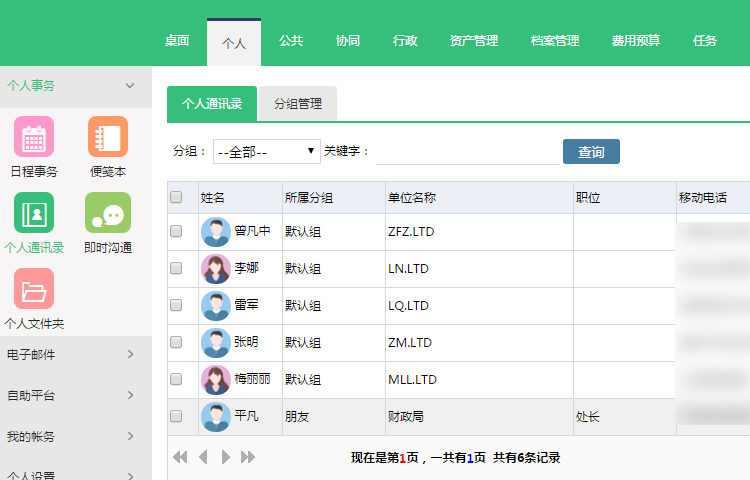Viewport: 750px width, 480px height.
Task: Click the 个人通讯录 sidebar icon
Action: [34, 213]
